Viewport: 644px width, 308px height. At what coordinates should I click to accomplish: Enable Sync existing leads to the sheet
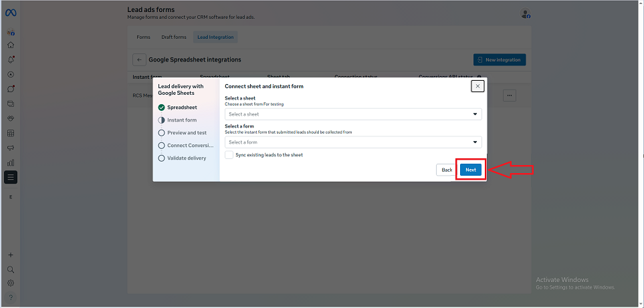(x=229, y=155)
